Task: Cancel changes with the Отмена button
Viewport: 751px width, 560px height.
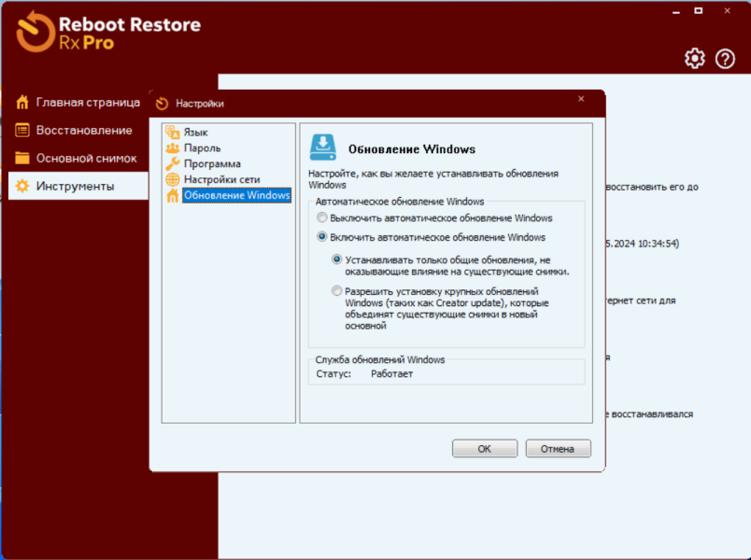Action: point(558,449)
